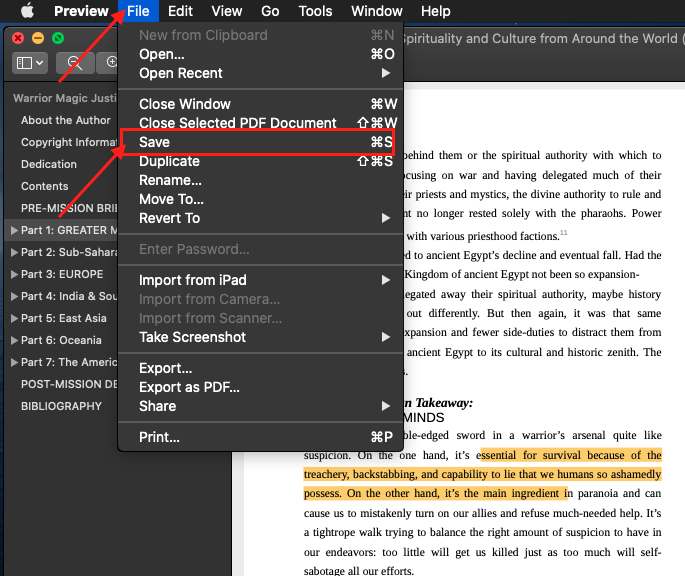Expand the Share submenu
Image resolution: width=685 pixels, height=576 pixels.
[260, 406]
